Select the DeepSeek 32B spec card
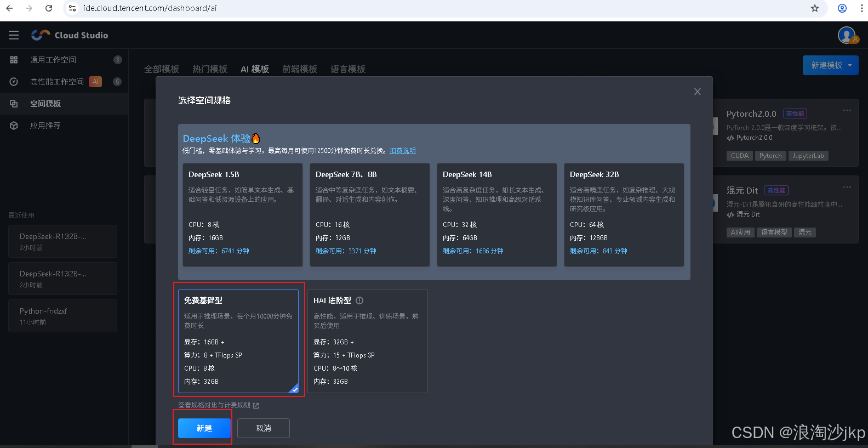This screenshot has width=868, height=448. (624, 215)
